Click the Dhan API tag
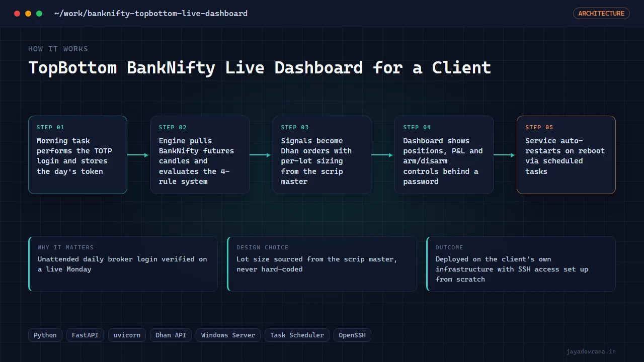Image resolution: width=644 pixels, height=362 pixels. click(x=171, y=335)
